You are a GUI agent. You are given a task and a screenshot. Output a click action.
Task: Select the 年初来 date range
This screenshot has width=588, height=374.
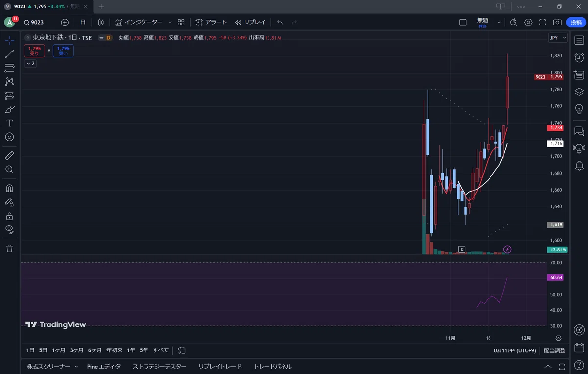(115, 350)
